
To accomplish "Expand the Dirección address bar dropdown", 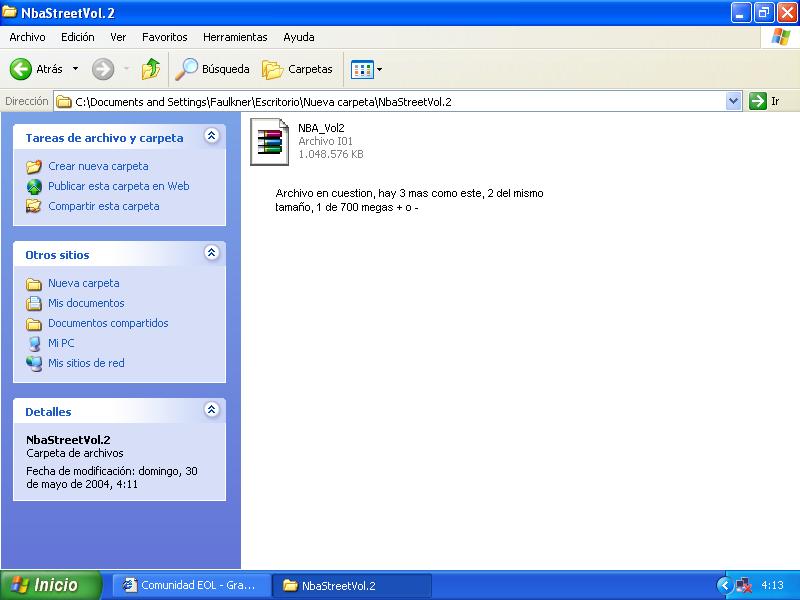I will [733, 101].
